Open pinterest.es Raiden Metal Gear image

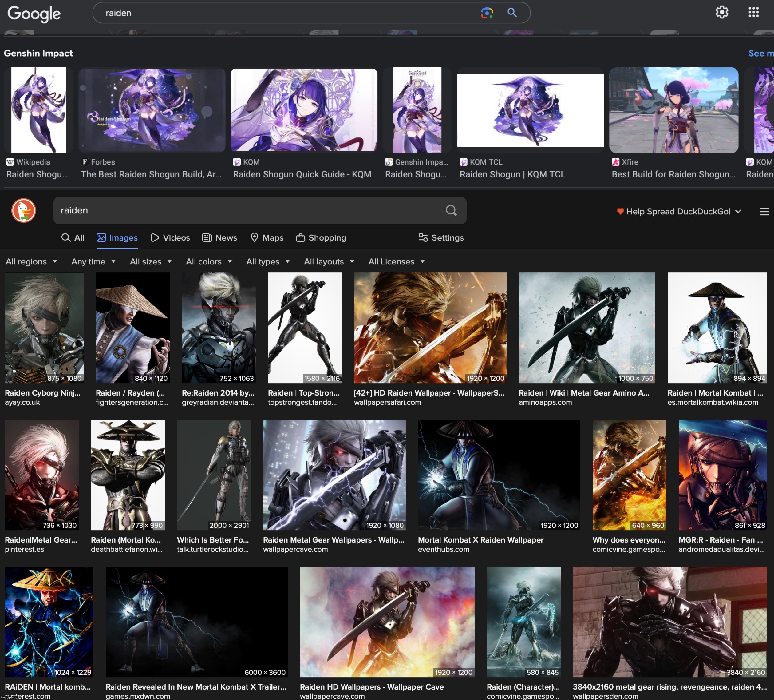42,475
